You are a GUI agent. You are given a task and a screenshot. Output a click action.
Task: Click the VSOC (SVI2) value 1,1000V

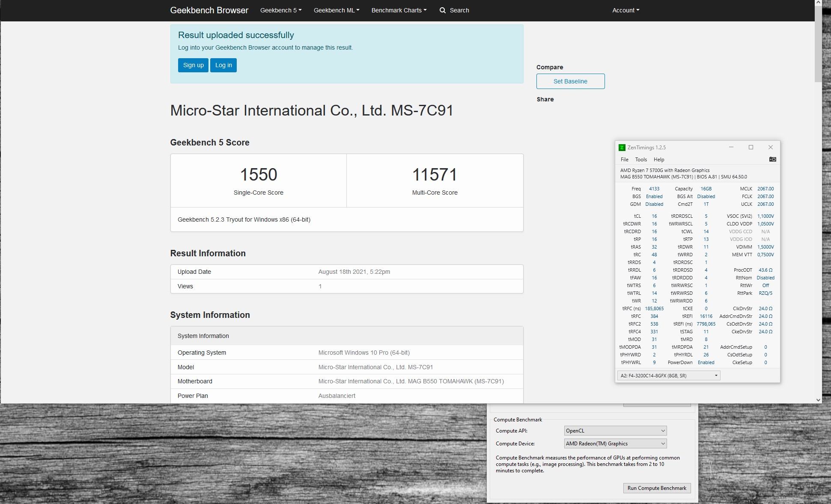[765, 216]
